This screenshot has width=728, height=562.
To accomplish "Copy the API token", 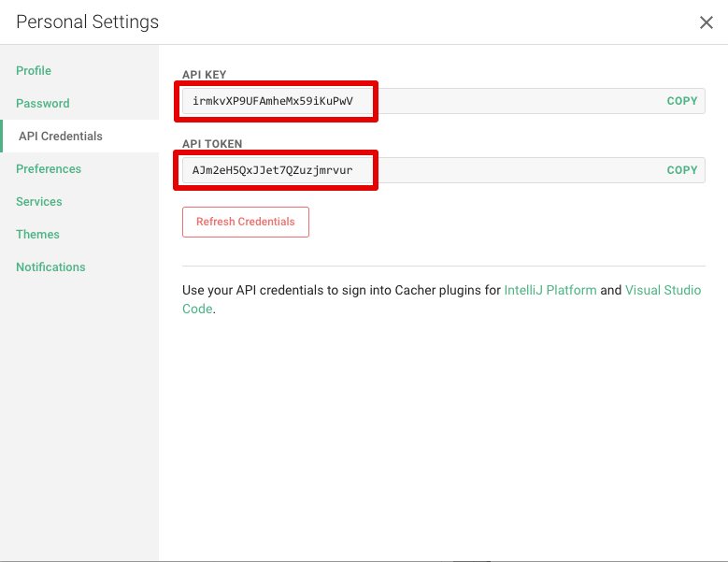I will [x=681, y=170].
